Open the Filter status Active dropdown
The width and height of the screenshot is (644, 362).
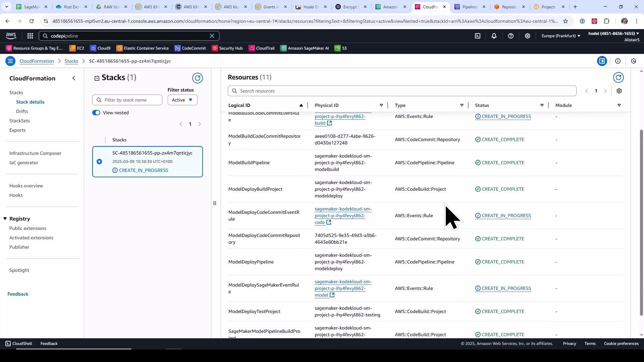tap(182, 100)
